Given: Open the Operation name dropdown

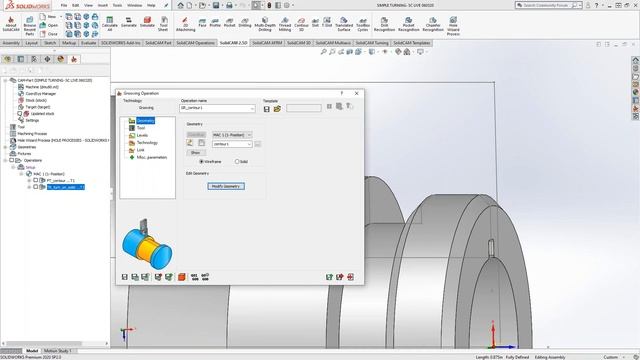Looking at the screenshot, I should (x=252, y=108).
